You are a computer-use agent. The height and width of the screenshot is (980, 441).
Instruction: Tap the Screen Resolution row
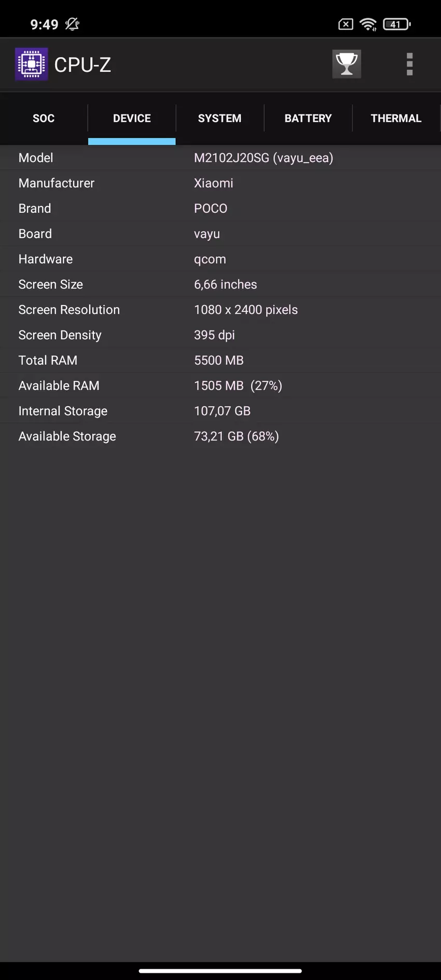point(220,310)
